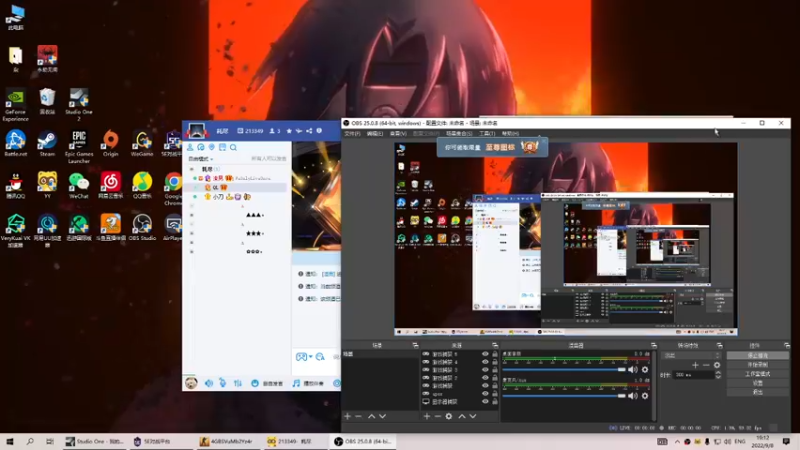Remove selected source with minus in OBS
Screen dimensions: 800x450
point(437,416)
